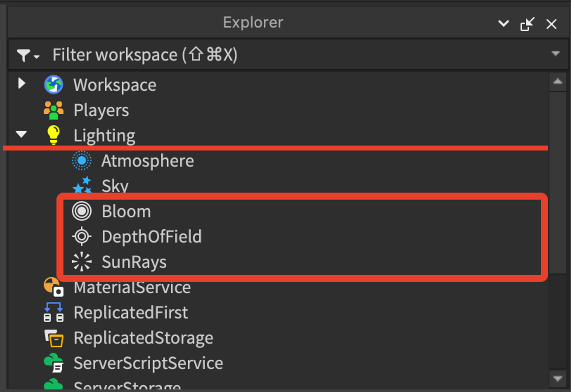Screen dimensions: 571x392
Task: Expand the Workspace tree node
Action: [x=21, y=83]
